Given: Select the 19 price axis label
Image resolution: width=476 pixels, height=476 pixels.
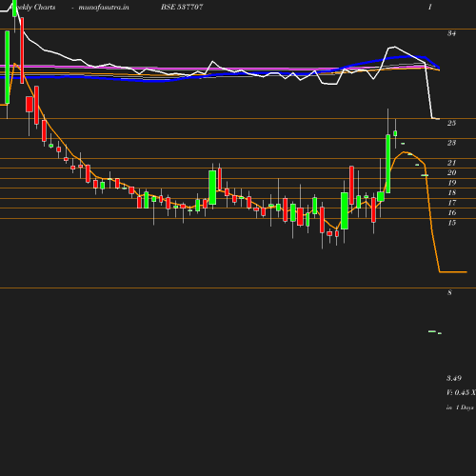Looking at the screenshot, I should [451, 183].
